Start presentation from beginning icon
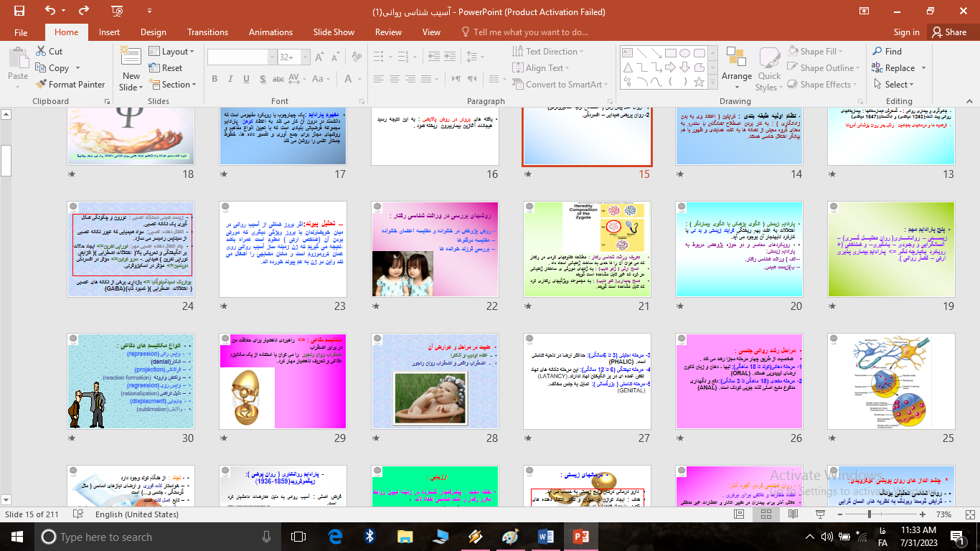This screenshot has height=551, width=980. coord(117,11)
